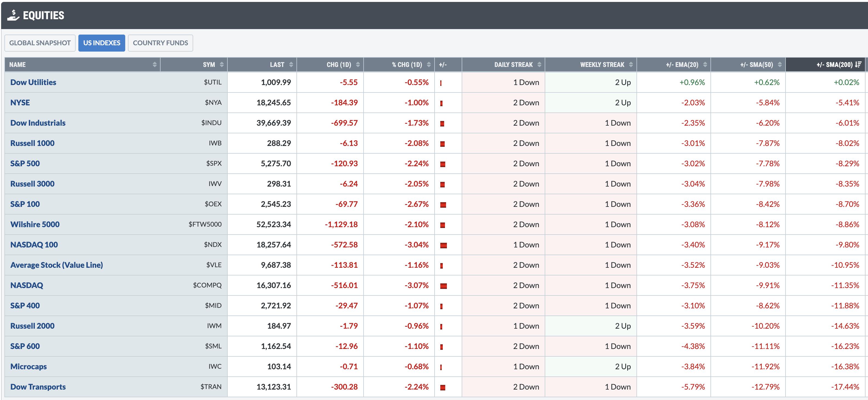Click % CHG (1D) sort arrows
This screenshot has height=400, width=868.
click(x=429, y=64)
